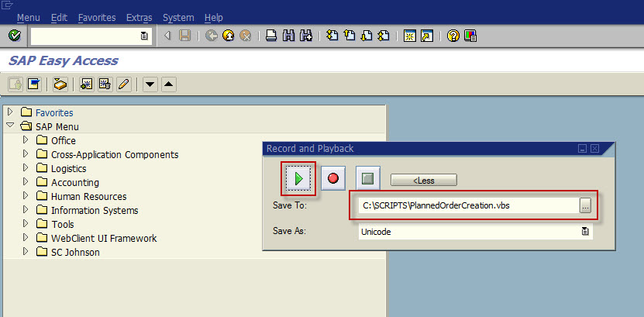
Task: Click the command field history icon
Action: [x=144, y=36]
